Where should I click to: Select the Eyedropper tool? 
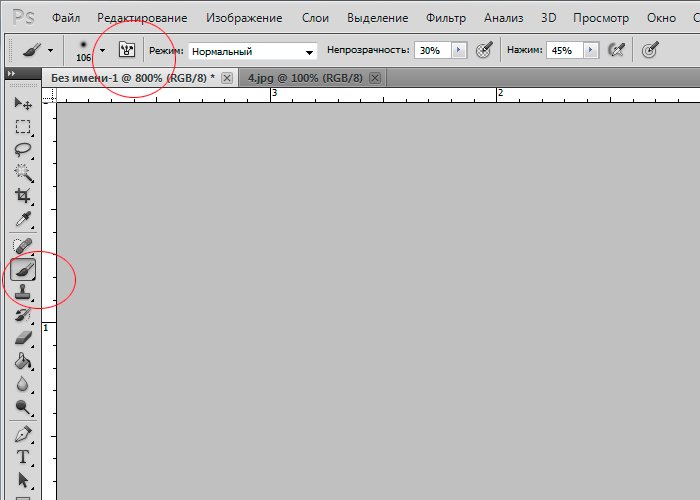pyautogui.click(x=23, y=219)
